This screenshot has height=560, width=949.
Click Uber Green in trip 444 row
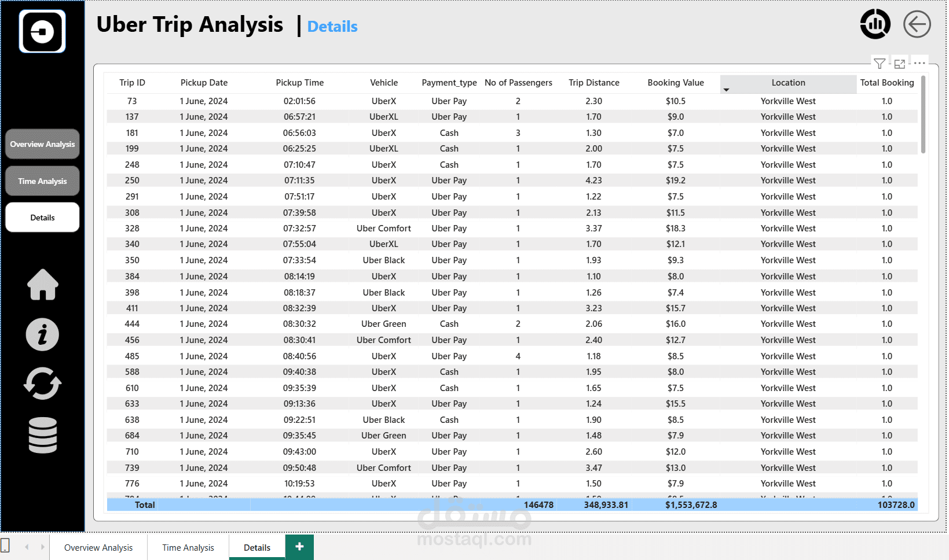tap(384, 324)
